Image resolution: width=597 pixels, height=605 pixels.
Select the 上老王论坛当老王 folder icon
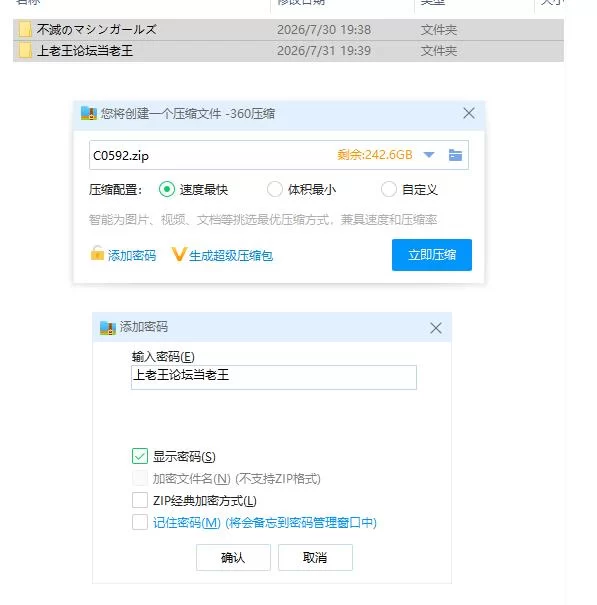[25, 51]
